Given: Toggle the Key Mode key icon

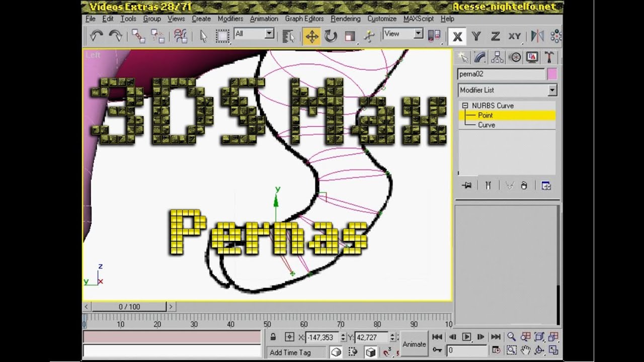Looking at the screenshot, I should [437, 350].
